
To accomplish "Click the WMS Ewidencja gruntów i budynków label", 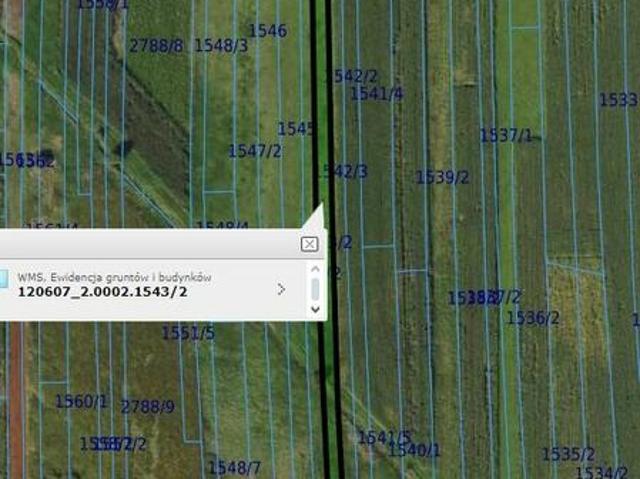I will 114,277.
